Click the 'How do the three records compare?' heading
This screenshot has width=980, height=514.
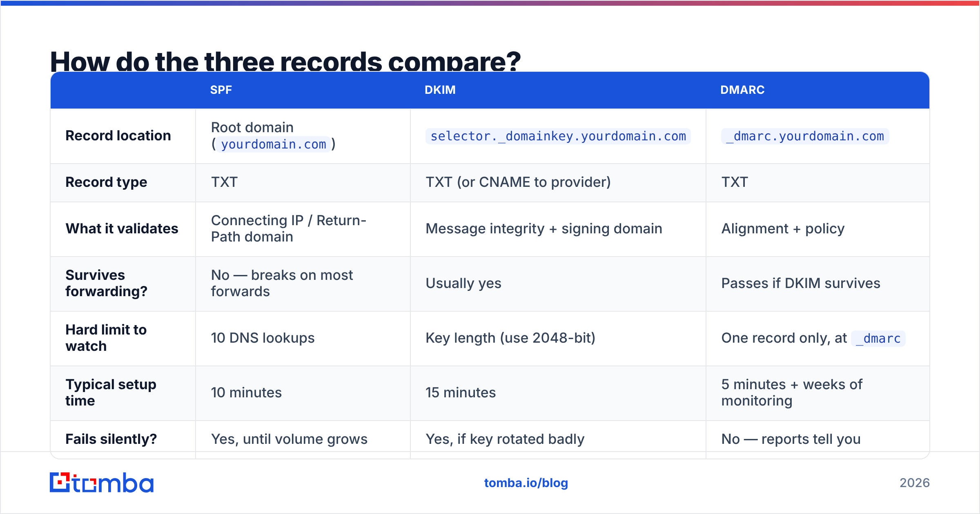(285, 61)
